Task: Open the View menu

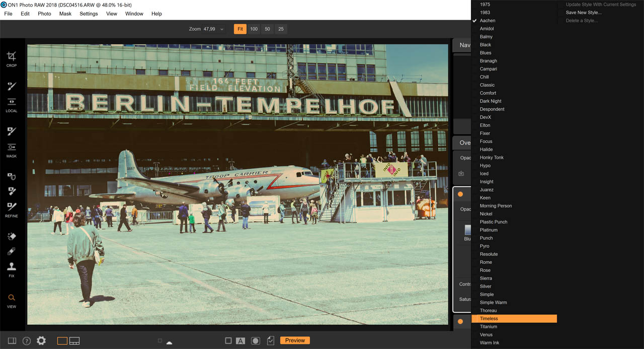Action: point(112,14)
